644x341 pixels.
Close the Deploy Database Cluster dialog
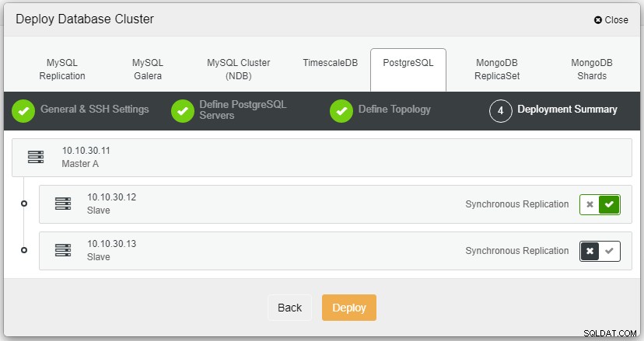611,19
